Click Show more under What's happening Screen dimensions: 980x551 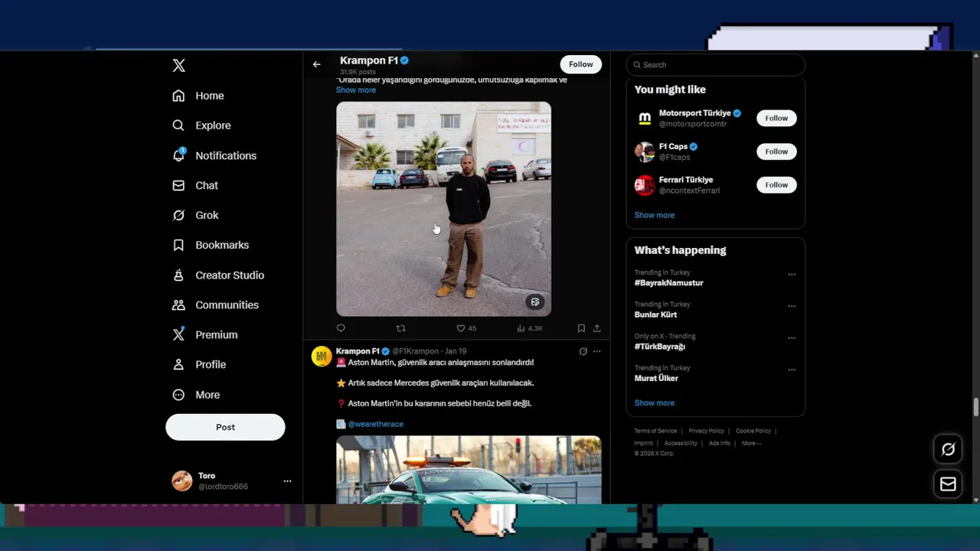(x=655, y=403)
